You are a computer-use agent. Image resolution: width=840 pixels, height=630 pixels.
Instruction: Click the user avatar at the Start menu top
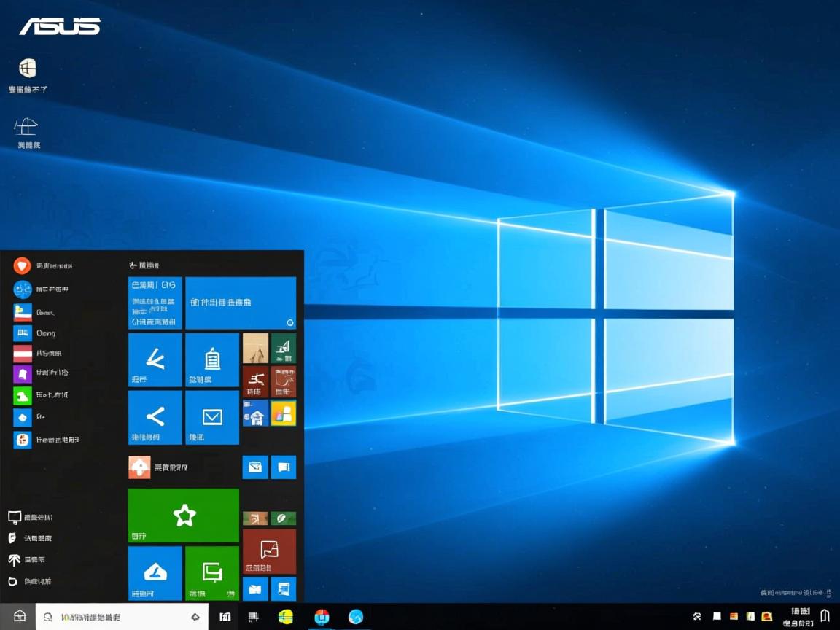coord(22,265)
